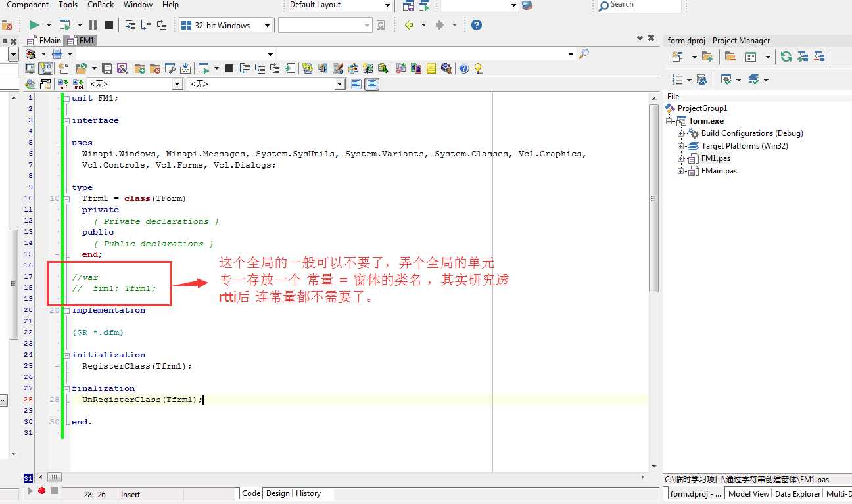Open the Tools menu
Viewport: 852px width, 504px height.
(68, 5)
